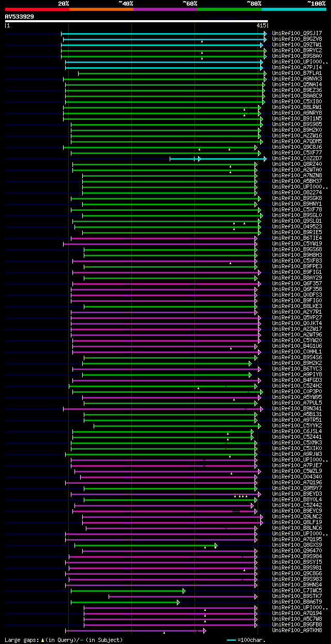The height and width of the screenshot is (644, 331).
Task: Open hit UniRef100_Q9ZTW1
Action: [x=297, y=44]
